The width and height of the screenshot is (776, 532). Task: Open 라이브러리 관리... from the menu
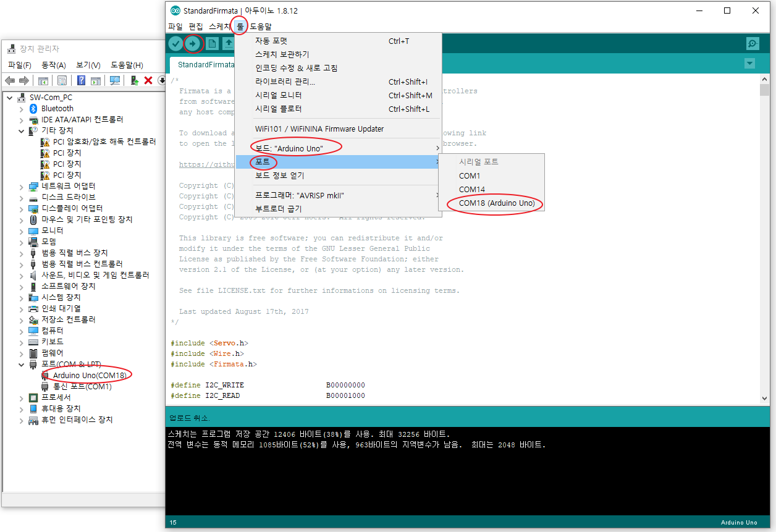339,82
